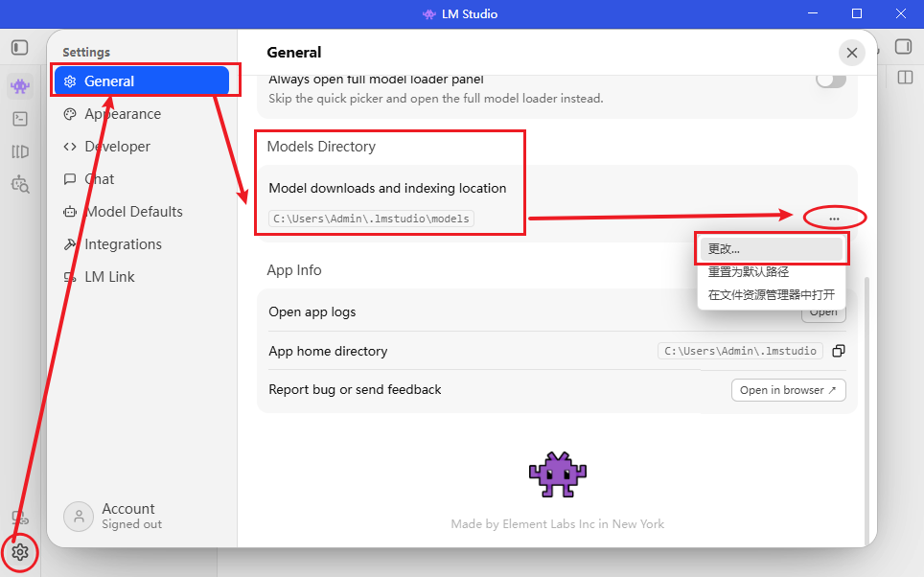The height and width of the screenshot is (577, 924).
Task: Open settings via bottom-left gear icon
Action: click(20, 552)
